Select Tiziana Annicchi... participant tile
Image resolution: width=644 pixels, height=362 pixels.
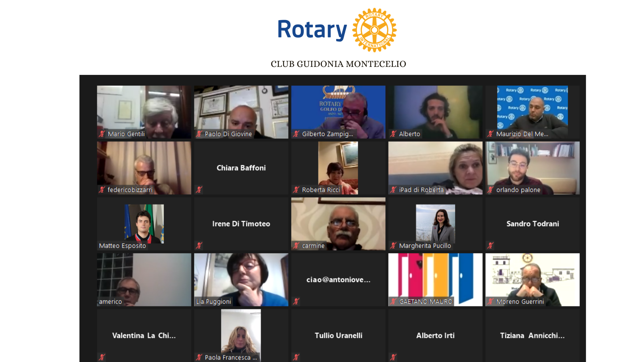tap(532, 335)
